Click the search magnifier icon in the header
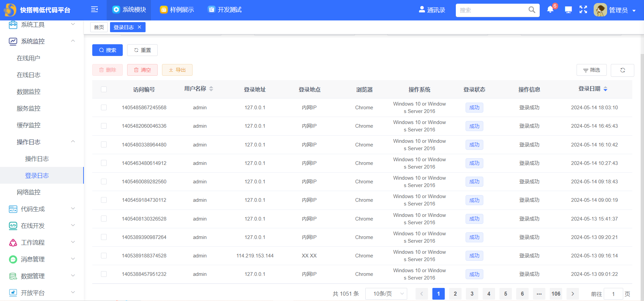 [x=532, y=10]
